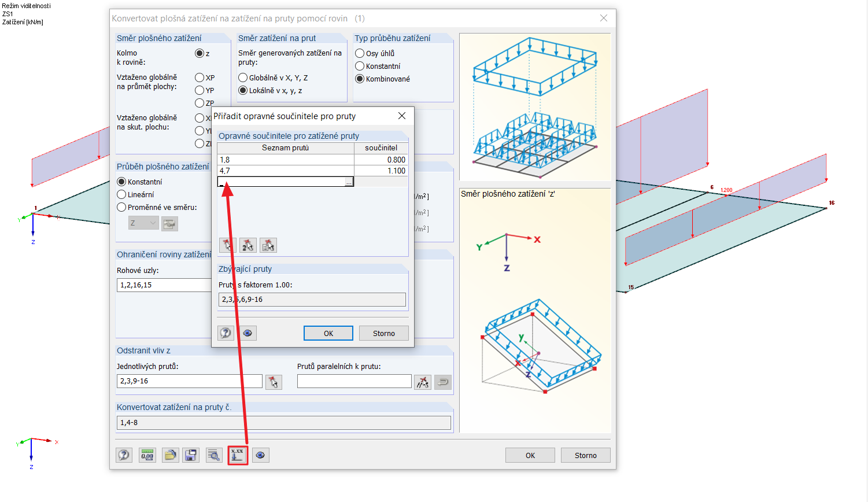Close the 'Konvertovat plošná zatížení' dialog
Image resolution: width=868 pixels, height=502 pixels.
click(x=604, y=18)
